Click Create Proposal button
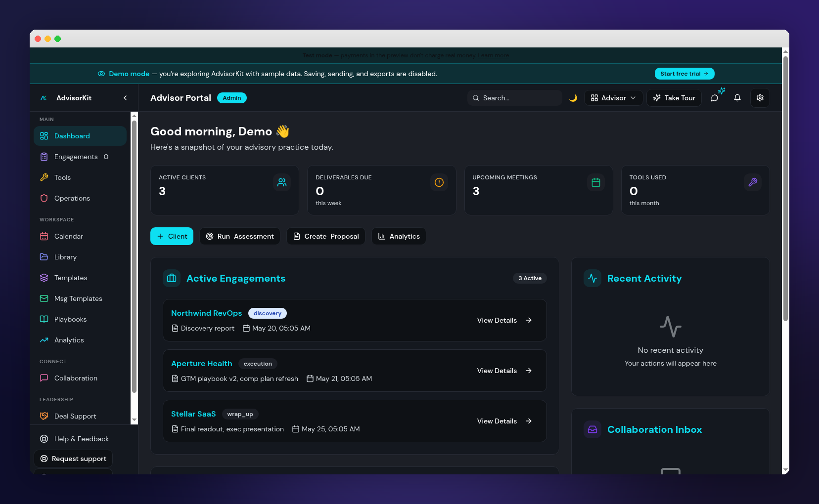Viewport: 819px width, 504px height. (x=326, y=236)
